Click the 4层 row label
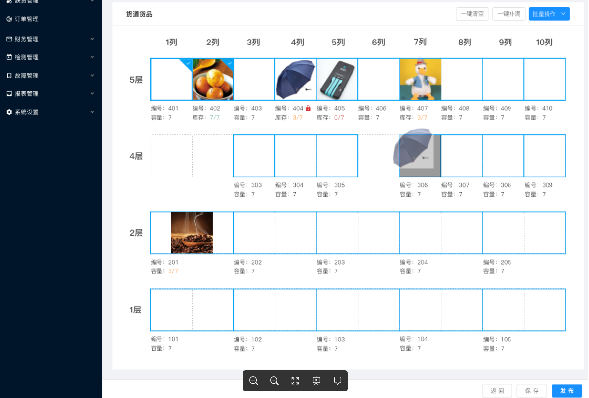 [x=136, y=156]
